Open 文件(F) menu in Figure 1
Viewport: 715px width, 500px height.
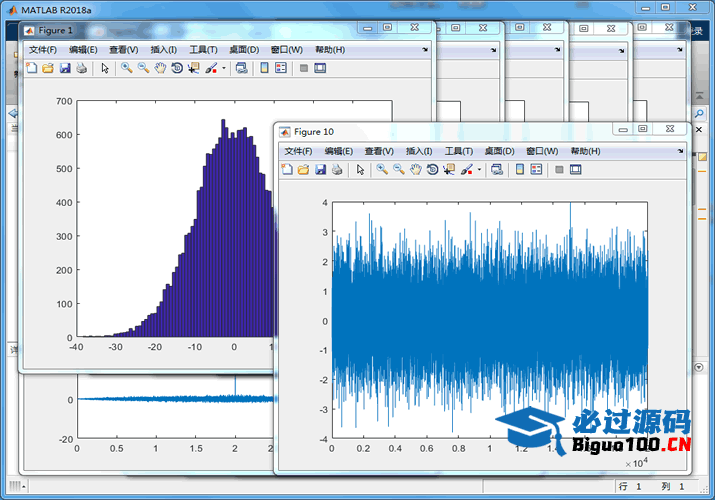pos(43,49)
